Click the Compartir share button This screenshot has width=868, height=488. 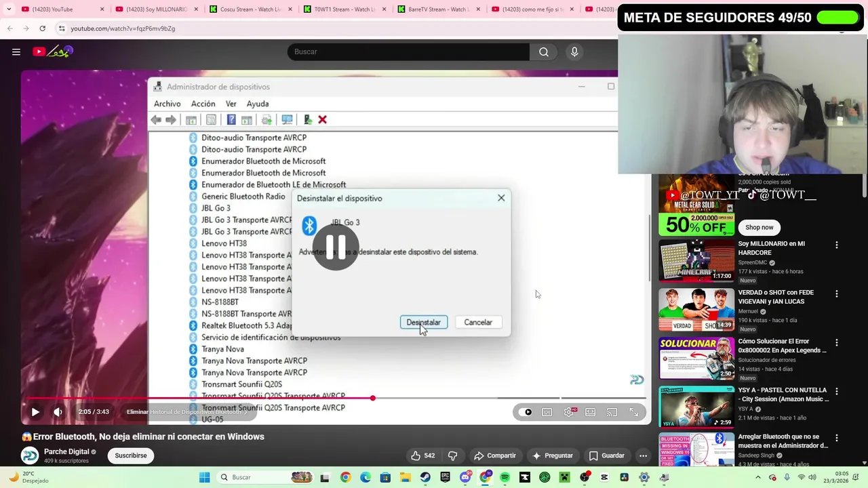(x=495, y=455)
